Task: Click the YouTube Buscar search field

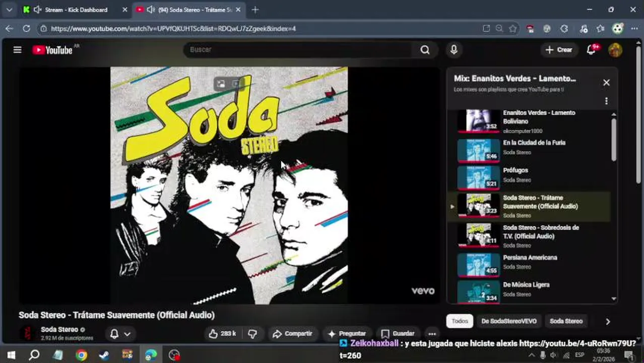Action: pyautogui.click(x=300, y=49)
